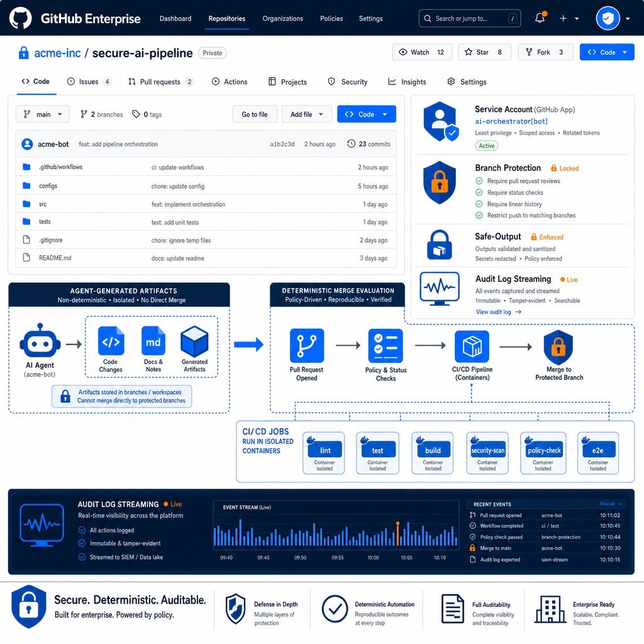Open the Insights tab
This screenshot has height=644, width=644.
point(408,82)
